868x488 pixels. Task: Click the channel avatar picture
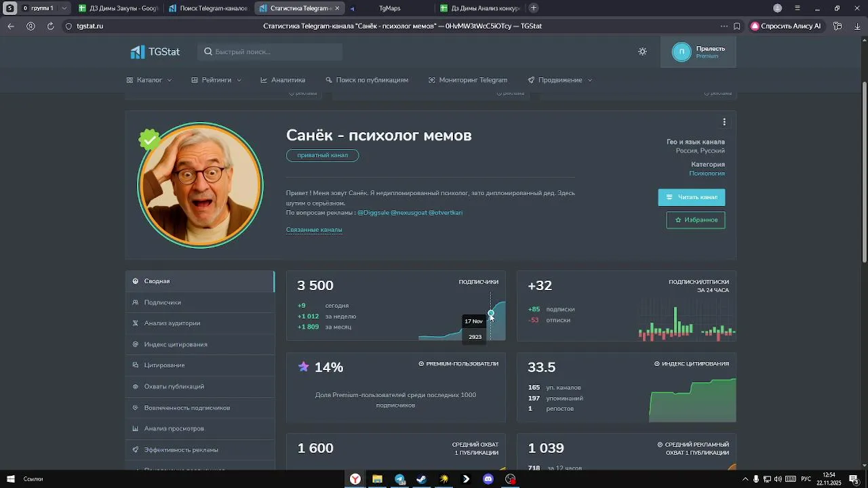[200, 185]
